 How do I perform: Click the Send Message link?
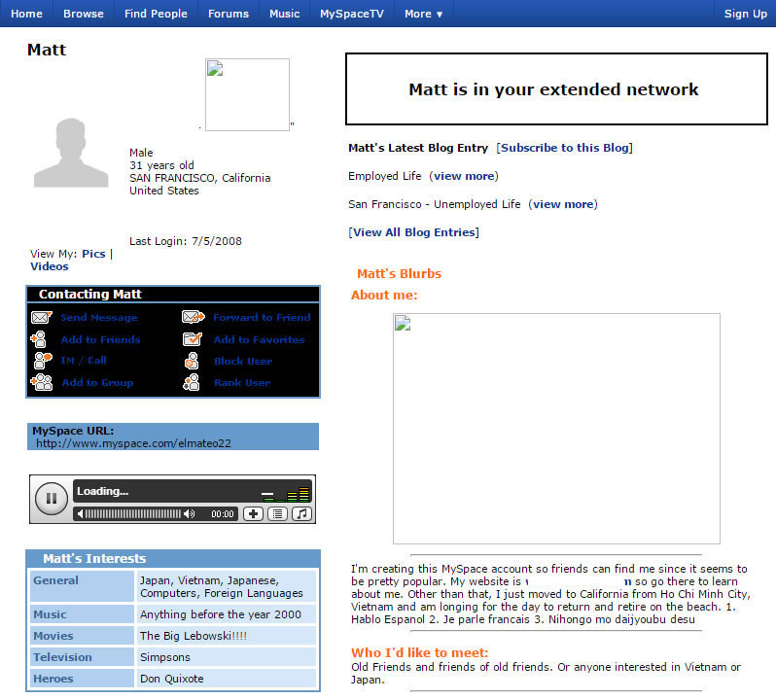99,318
